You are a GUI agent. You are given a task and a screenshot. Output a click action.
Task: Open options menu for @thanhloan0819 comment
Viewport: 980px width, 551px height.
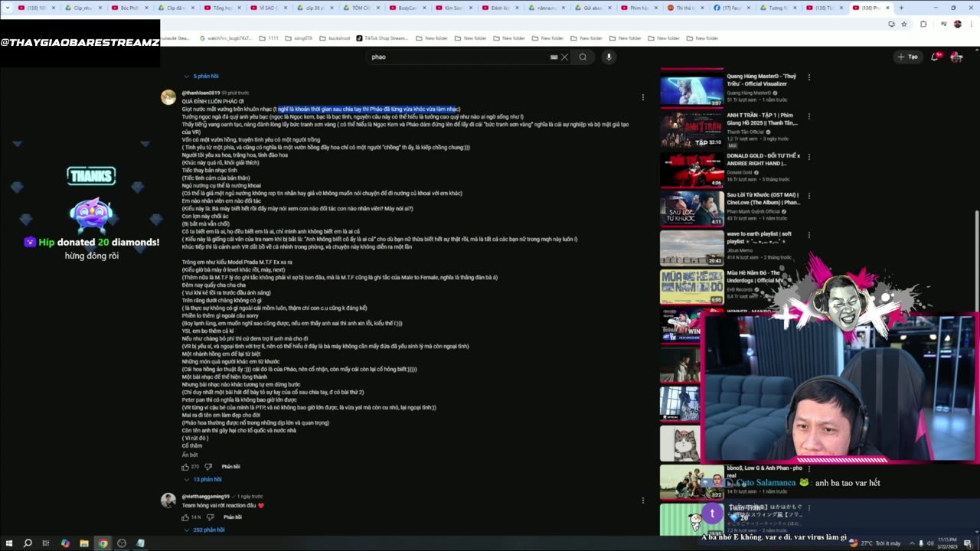point(643,97)
